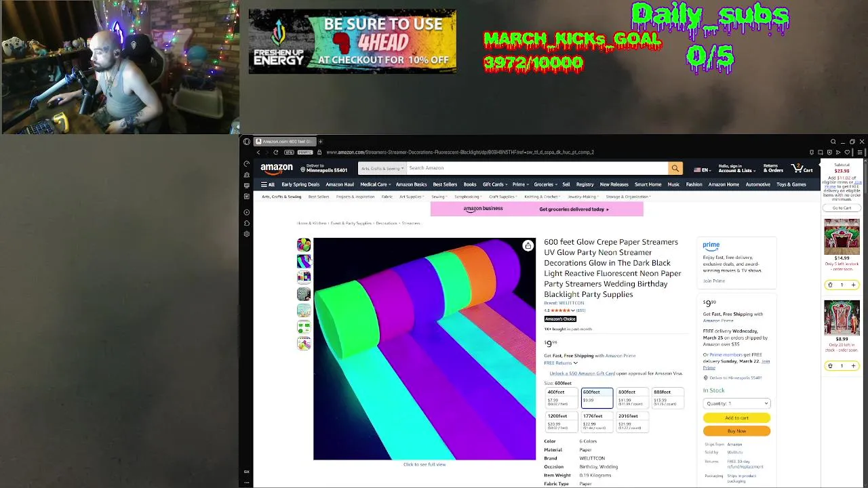Click inside the Search Amazon field
868x488 pixels.
[537, 168]
